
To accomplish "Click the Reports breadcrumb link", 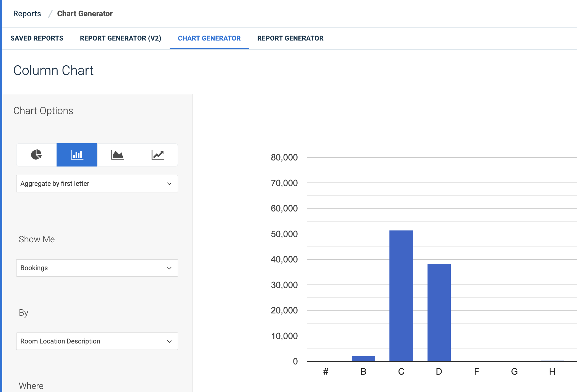I will (27, 14).
